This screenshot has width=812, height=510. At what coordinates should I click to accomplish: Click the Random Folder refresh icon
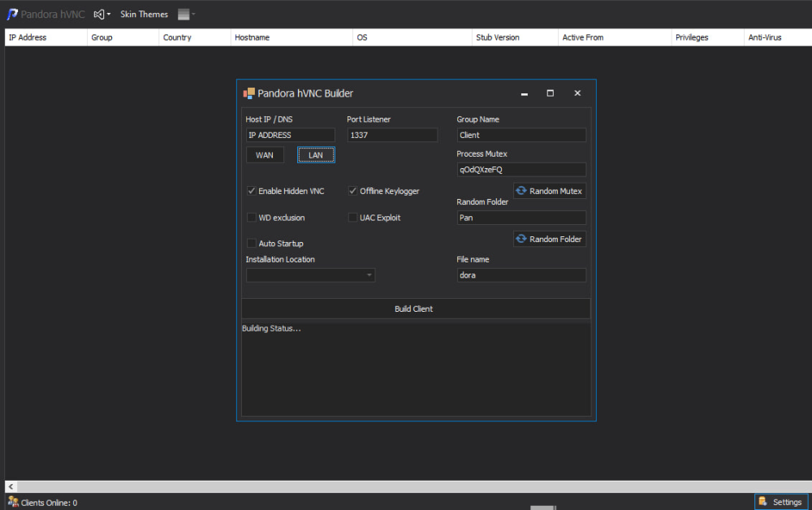click(x=521, y=239)
